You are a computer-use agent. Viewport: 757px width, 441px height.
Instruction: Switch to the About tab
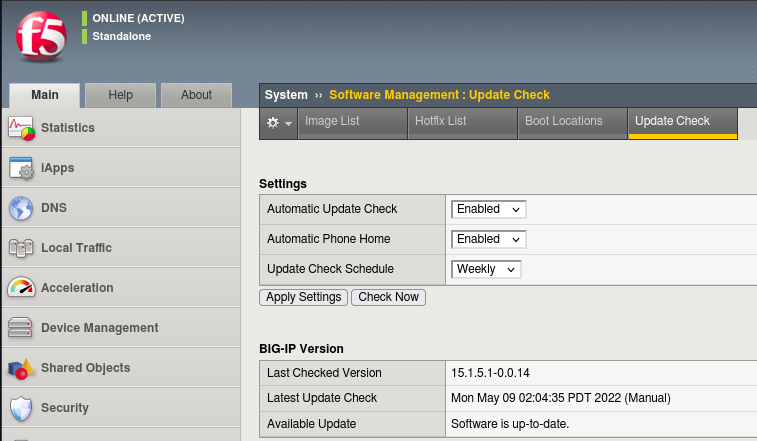tap(196, 95)
